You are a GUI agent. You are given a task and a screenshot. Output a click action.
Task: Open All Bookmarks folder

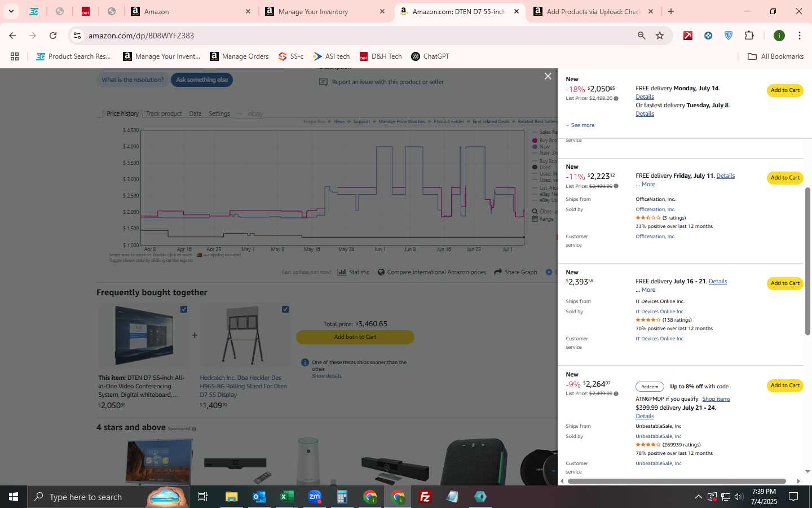(775, 56)
